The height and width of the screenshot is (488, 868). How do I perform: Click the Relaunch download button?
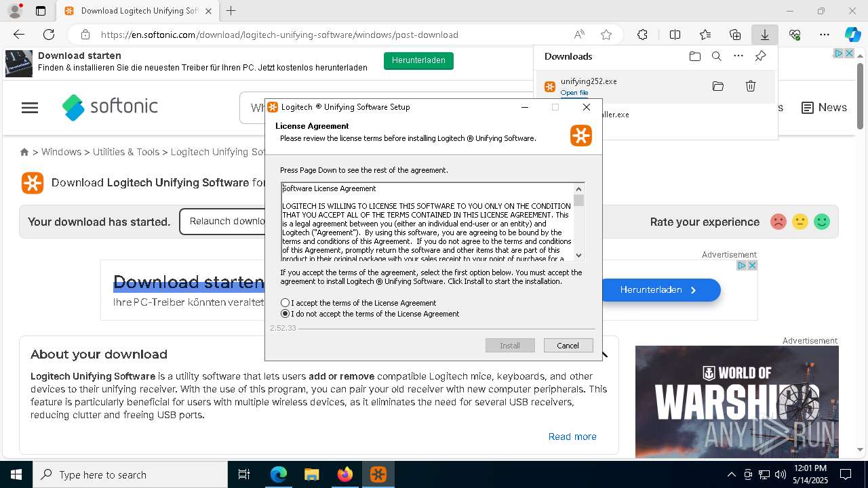[222, 222]
